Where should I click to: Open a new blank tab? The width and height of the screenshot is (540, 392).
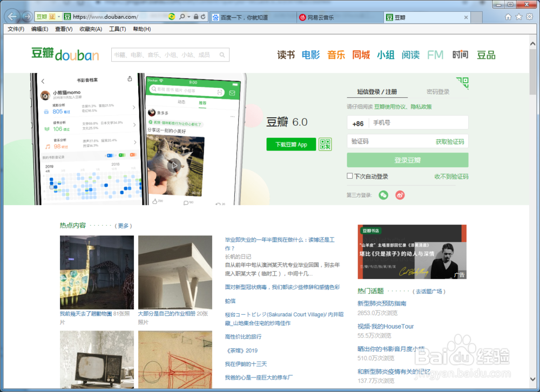(x=476, y=17)
